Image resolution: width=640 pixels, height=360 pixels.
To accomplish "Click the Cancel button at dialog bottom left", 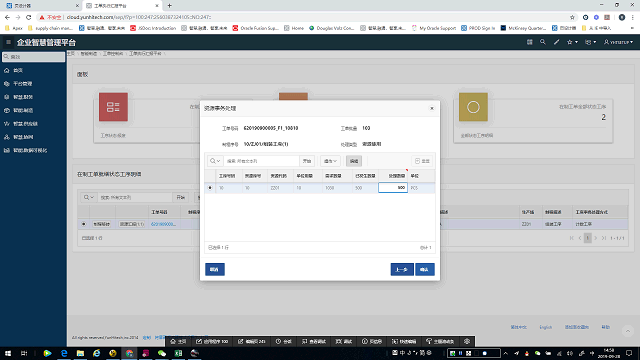I will tap(215, 269).
